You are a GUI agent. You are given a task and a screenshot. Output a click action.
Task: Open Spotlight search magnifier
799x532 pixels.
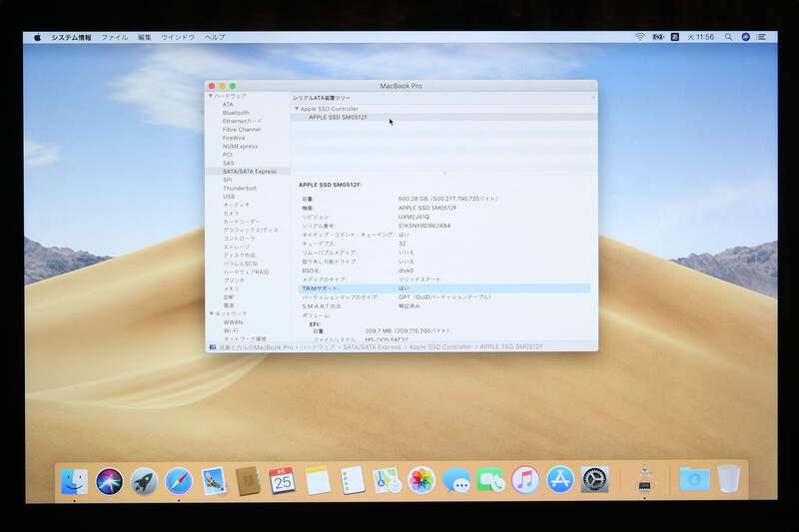pyautogui.click(x=729, y=37)
